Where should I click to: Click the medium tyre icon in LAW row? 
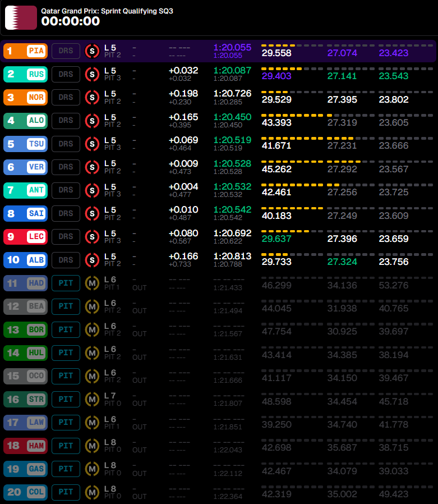tap(92, 423)
